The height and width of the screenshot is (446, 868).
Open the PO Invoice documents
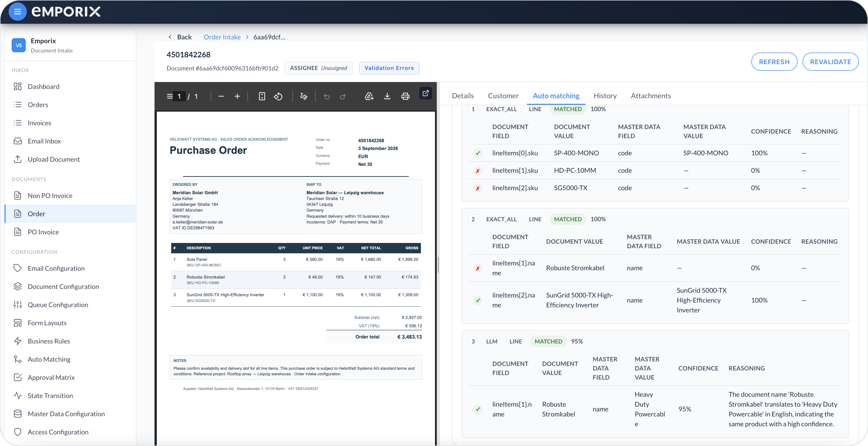[x=70, y=232]
